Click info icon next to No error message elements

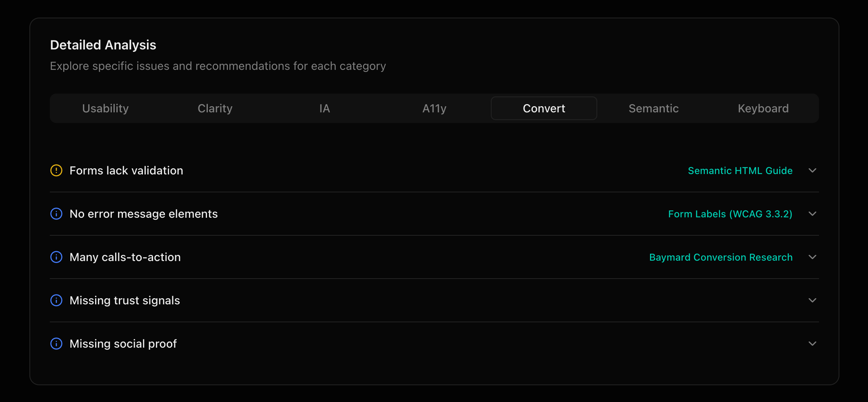click(x=56, y=214)
